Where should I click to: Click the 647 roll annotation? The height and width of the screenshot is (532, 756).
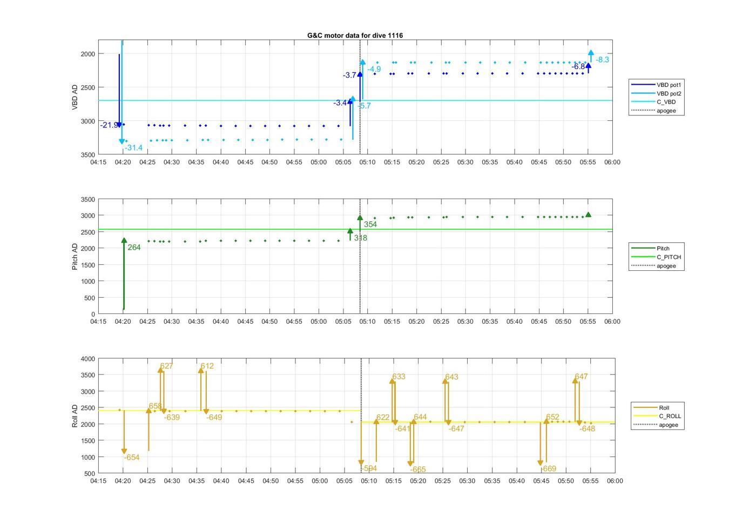point(581,377)
